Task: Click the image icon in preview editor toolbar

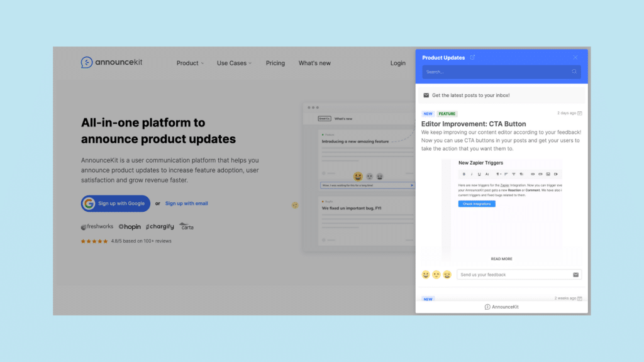Action: tap(548, 174)
